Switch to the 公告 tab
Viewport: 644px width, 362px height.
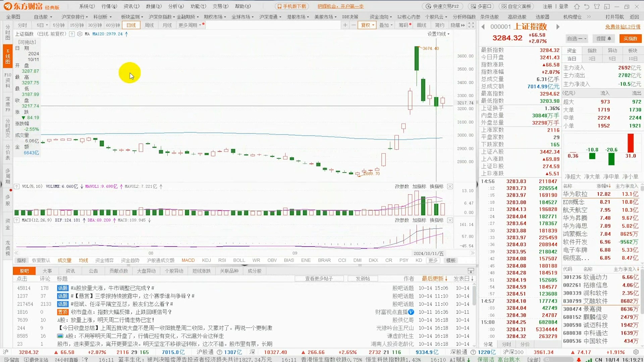pyautogui.click(x=93, y=271)
